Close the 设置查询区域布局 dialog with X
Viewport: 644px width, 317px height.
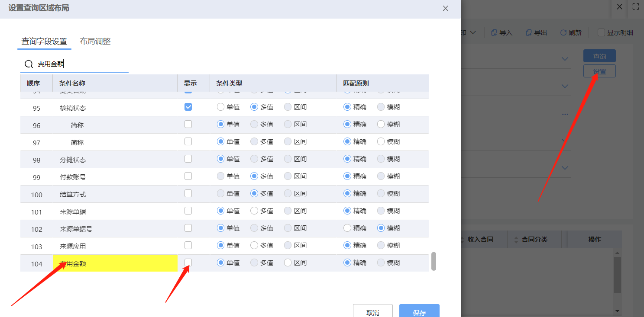pyautogui.click(x=445, y=8)
